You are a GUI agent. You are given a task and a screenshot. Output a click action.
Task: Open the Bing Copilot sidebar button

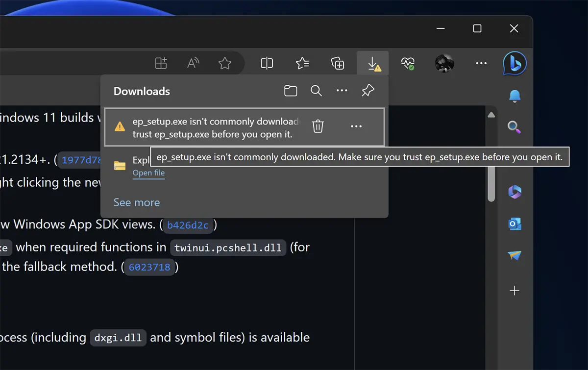click(x=514, y=63)
